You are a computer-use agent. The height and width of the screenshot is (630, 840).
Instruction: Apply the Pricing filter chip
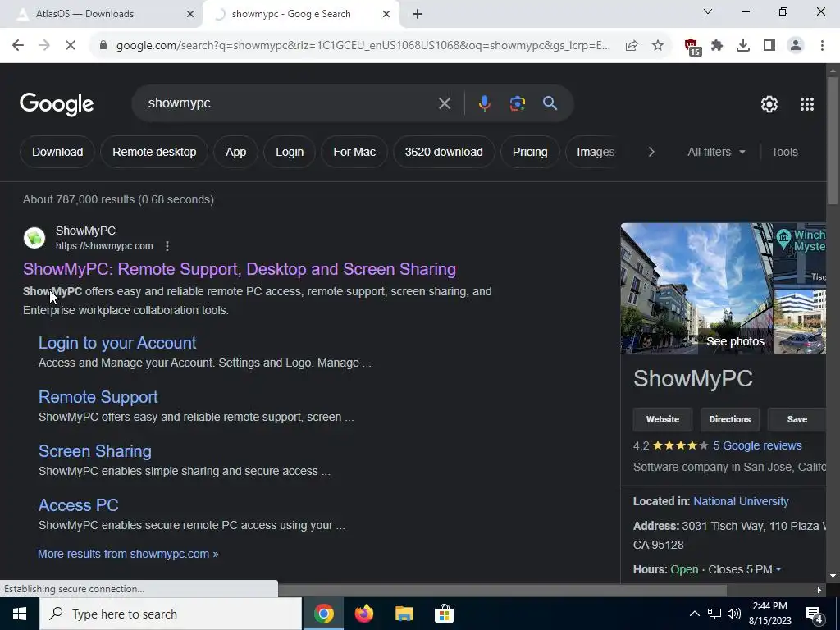[530, 152]
